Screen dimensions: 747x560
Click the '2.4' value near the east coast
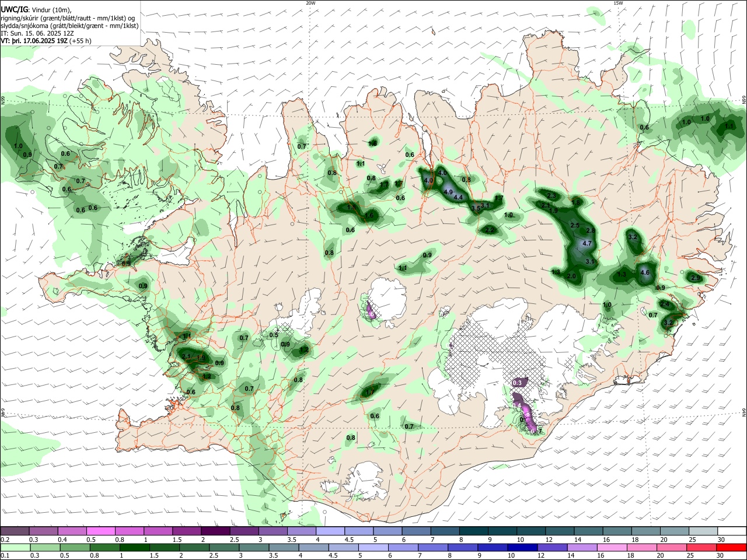[665, 304]
